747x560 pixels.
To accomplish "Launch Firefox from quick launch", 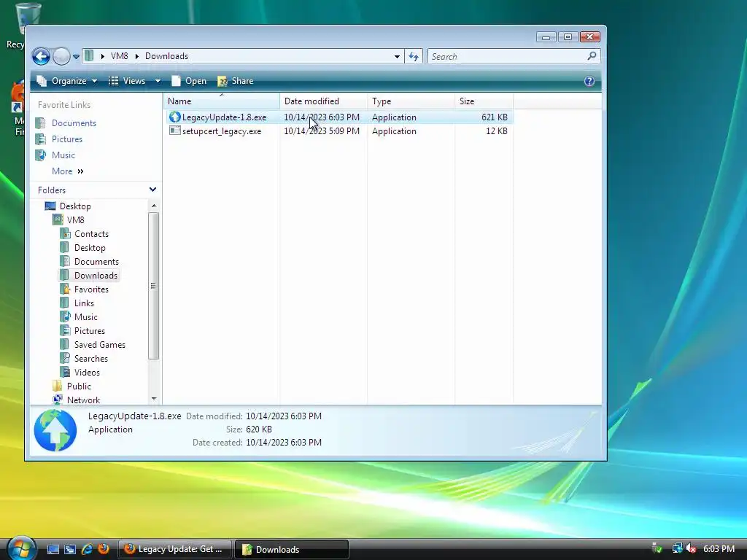I will (x=104, y=549).
